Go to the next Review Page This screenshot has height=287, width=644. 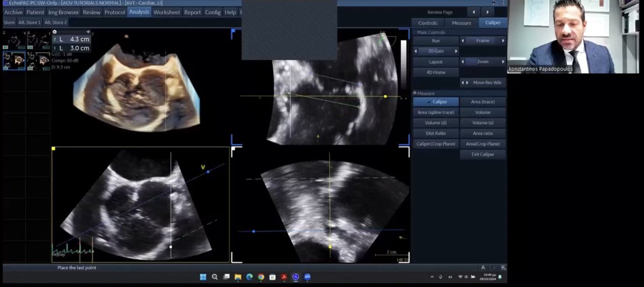(x=487, y=12)
